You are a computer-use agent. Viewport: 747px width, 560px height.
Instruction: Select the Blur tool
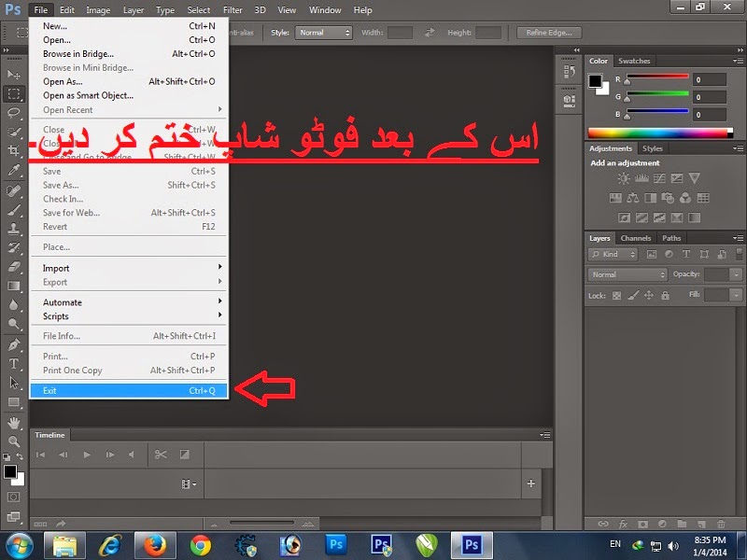[14, 305]
